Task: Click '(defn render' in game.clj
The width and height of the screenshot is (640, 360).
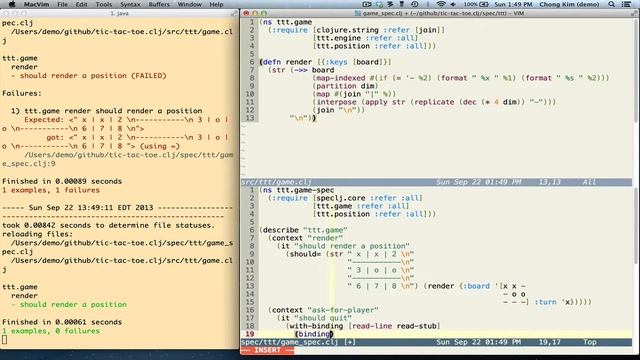Action: [286, 62]
